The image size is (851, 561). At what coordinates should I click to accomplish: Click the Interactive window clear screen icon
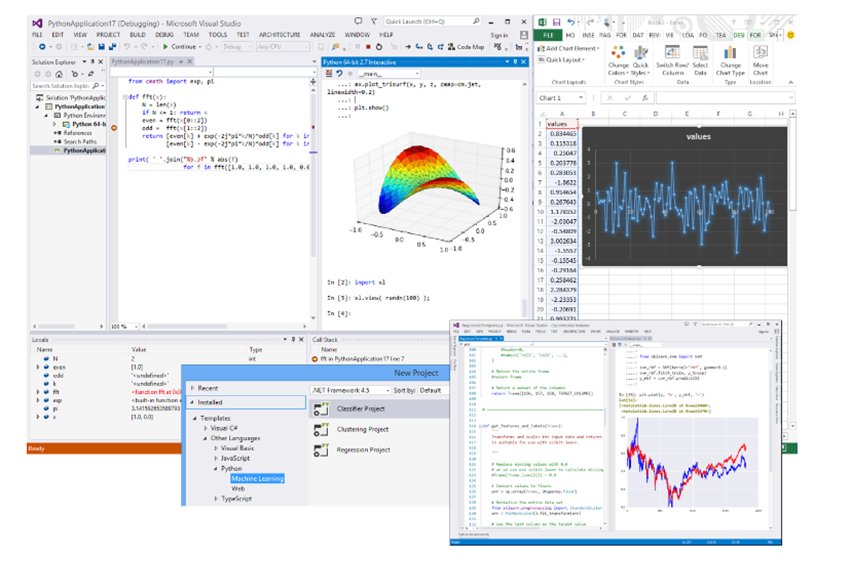[328, 73]
